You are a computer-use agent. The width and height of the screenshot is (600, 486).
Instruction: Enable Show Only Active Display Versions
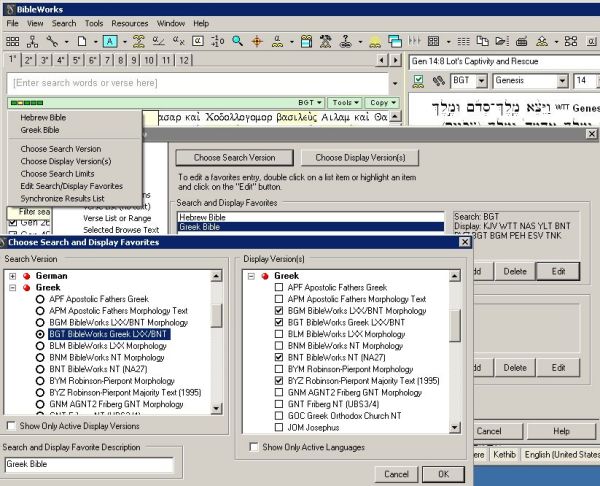pos(11,426)
